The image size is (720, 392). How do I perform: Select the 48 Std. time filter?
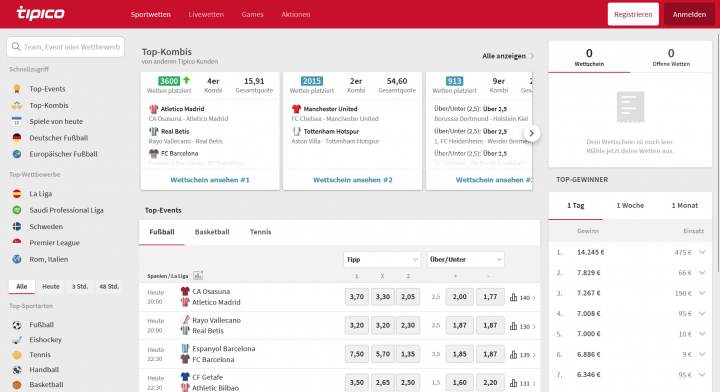[109, 286]
